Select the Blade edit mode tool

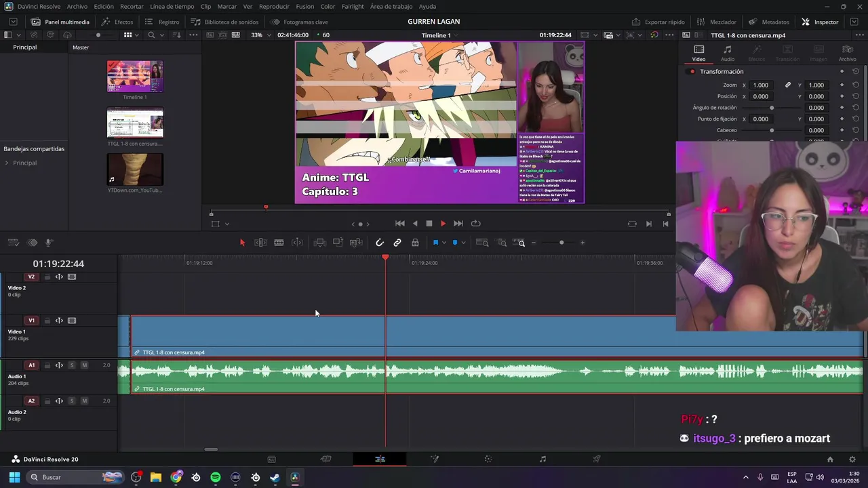pyautogui.click(x=279, y=243)
